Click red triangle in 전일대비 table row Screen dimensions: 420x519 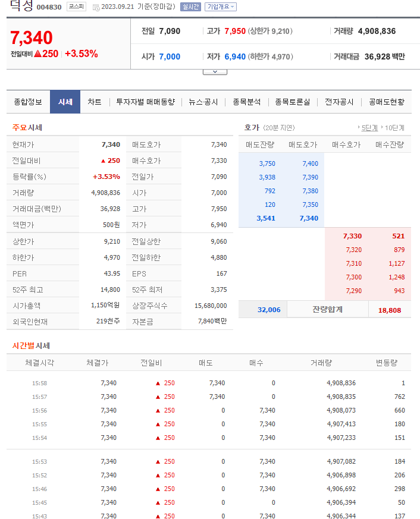pos(103,161)
